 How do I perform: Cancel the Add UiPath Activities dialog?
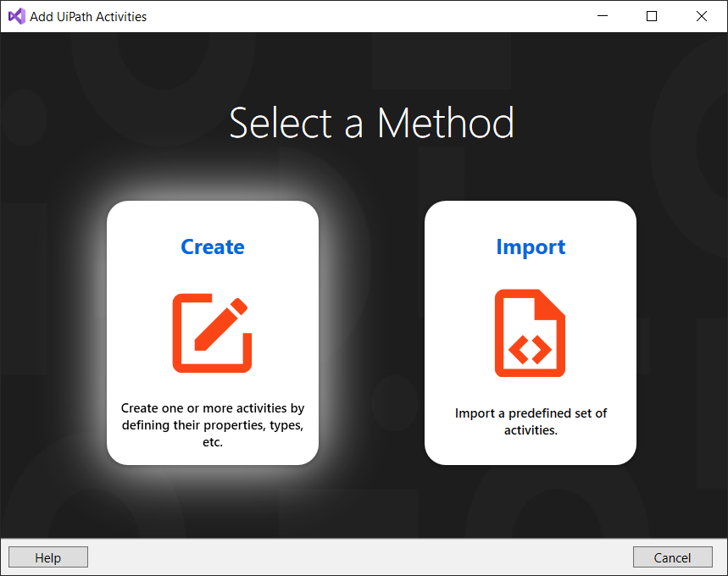coord(672,557)
